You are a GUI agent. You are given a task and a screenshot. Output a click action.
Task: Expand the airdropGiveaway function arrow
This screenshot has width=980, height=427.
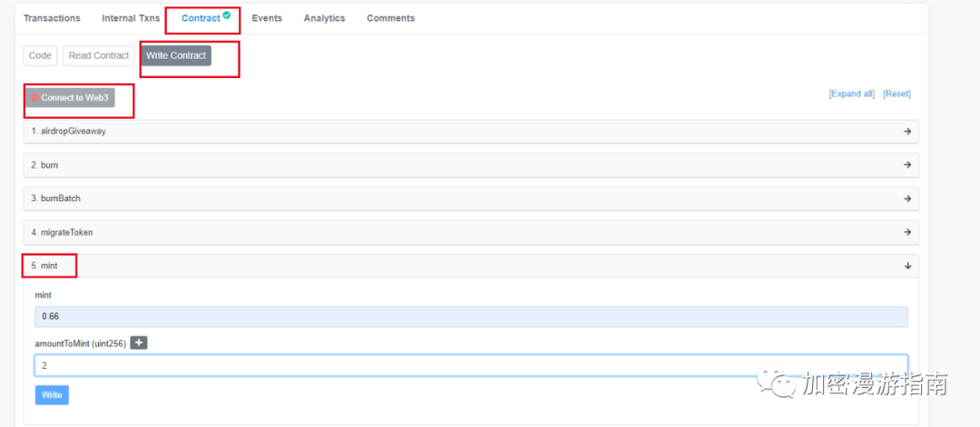(906, 131)
